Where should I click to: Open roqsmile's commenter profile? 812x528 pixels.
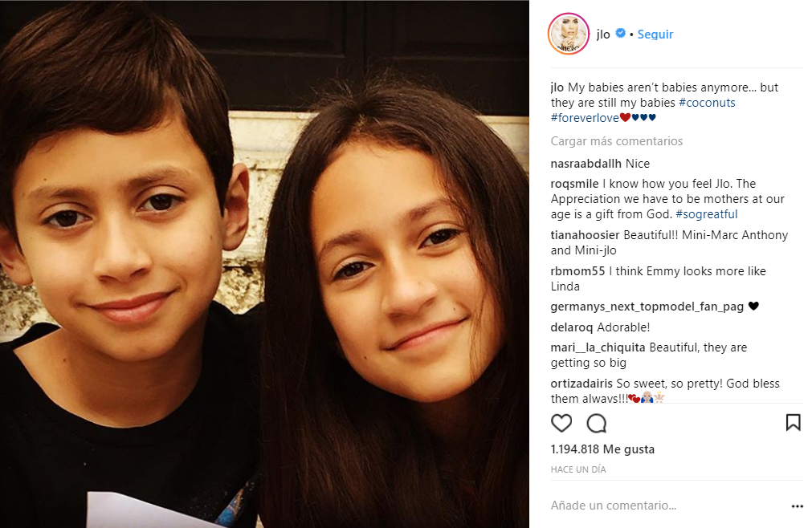click(x=574, y=184)
